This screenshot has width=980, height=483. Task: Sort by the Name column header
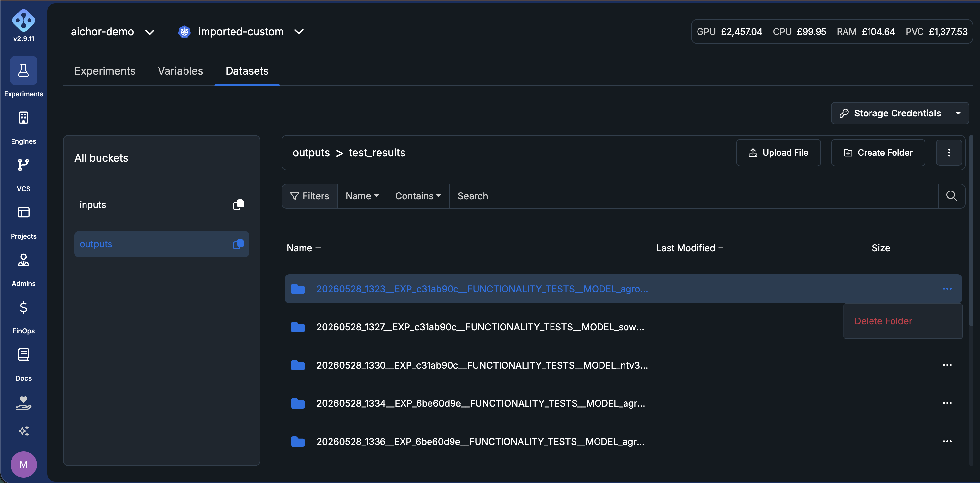pyautogui.click(x=304, y=248)
